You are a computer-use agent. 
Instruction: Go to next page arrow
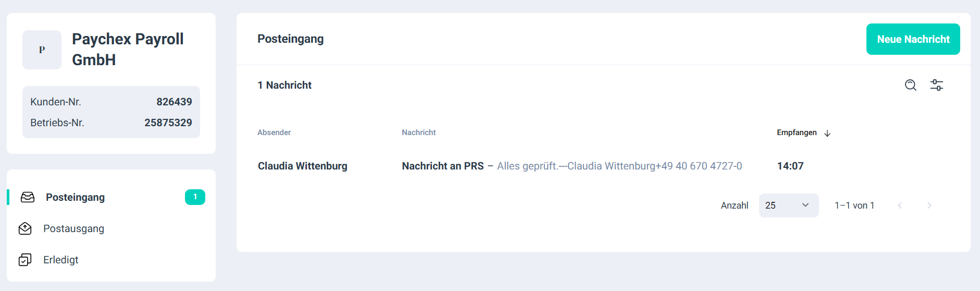point(929,205)
